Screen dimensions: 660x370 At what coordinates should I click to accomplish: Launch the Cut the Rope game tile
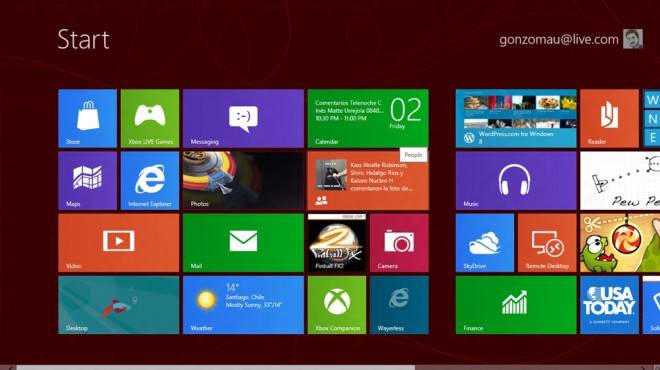[x=620, y=243]
